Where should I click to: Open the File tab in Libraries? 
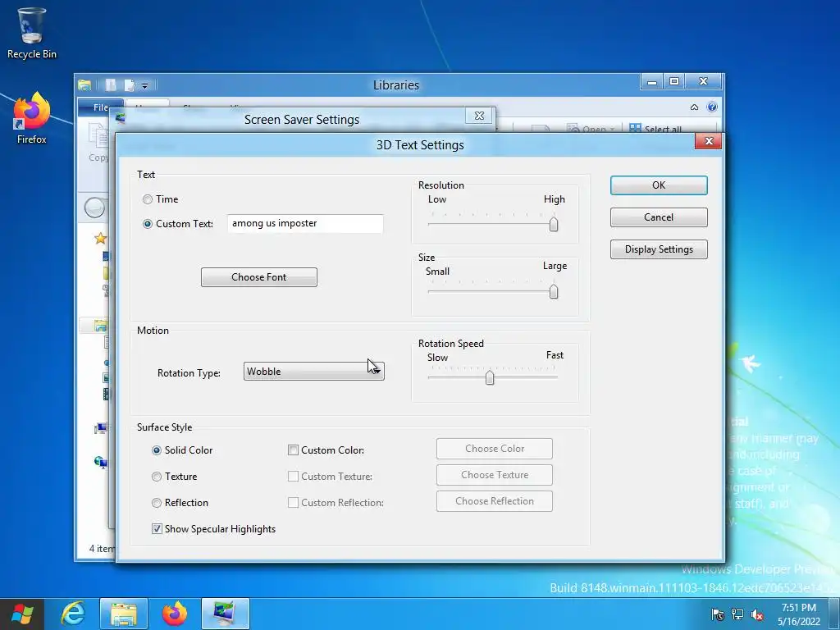coord(101,107)
